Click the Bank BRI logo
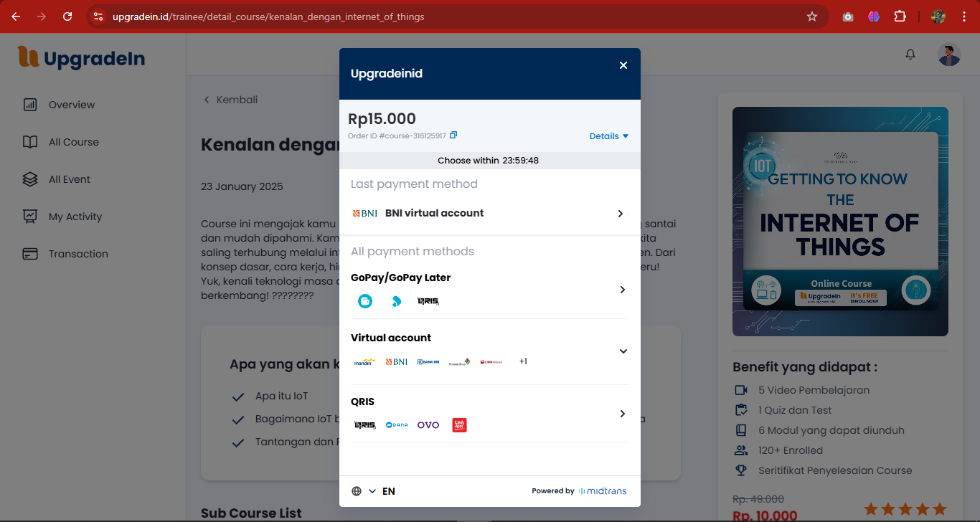Screen dimensions: 980x522 point(428,362)
